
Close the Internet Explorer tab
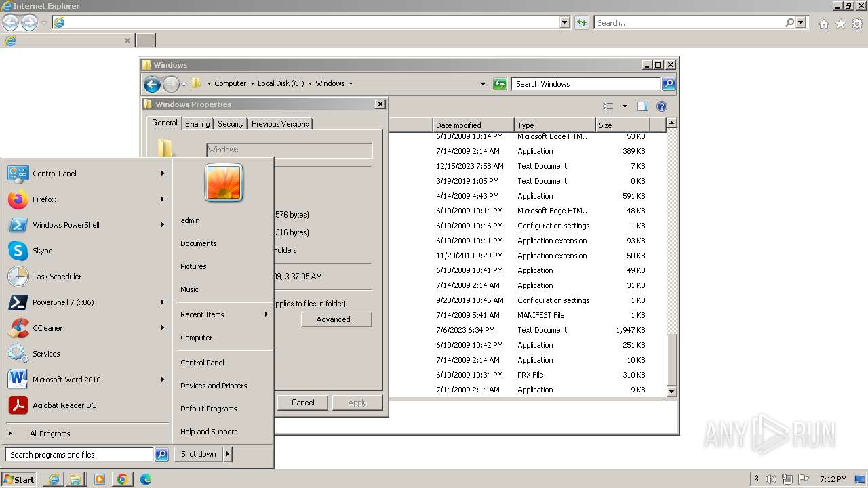pyautogui.click(x=127, y=41)
